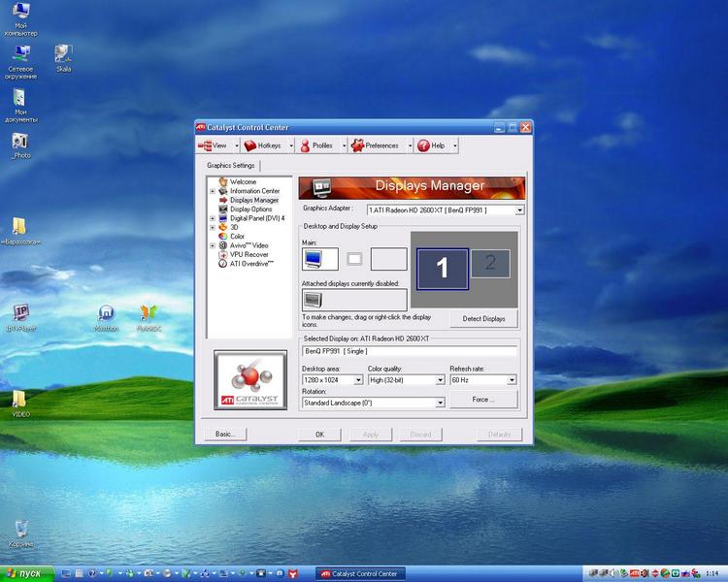Click the Hotkeys toolbar icon
Image resolution: width=728 pixels, height=582 pixels.
(250, 145)
